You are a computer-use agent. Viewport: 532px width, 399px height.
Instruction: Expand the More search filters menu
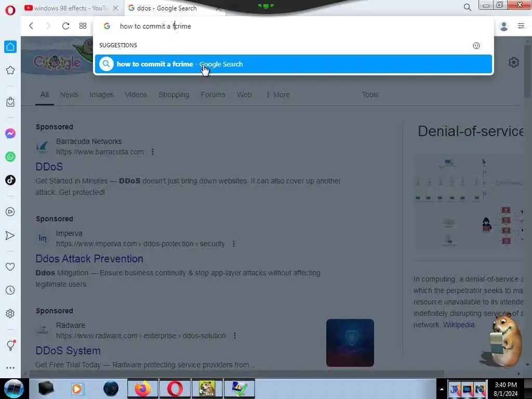point(278,95)
